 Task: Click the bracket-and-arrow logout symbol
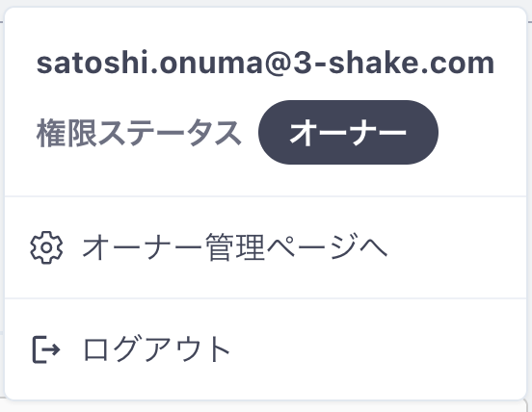pyautogui.click(x=46, y=349)
